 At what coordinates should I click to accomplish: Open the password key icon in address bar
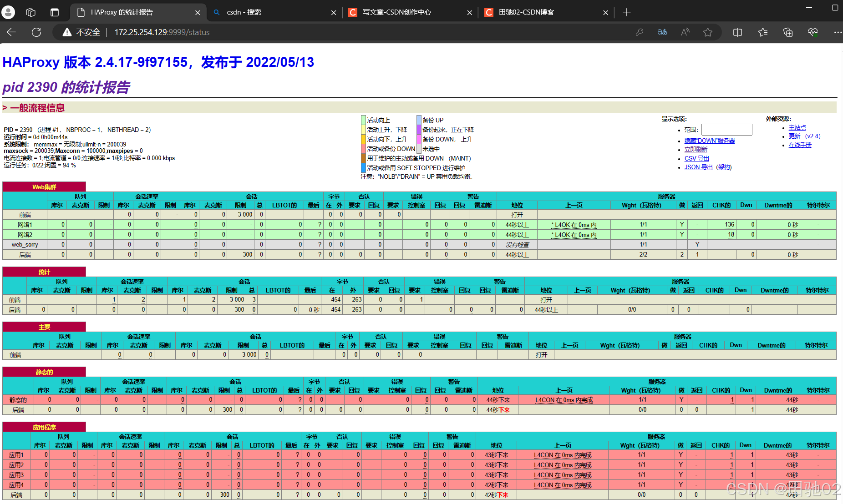tap(640, 32)
